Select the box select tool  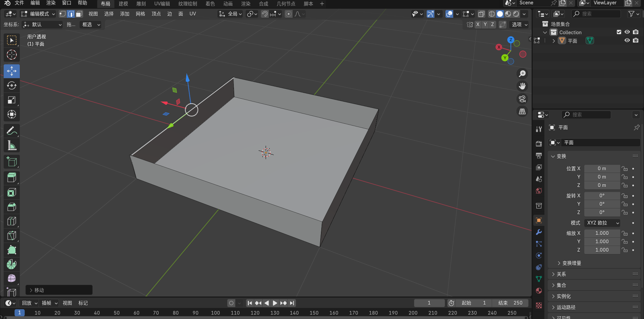click(x=12, y=41)
